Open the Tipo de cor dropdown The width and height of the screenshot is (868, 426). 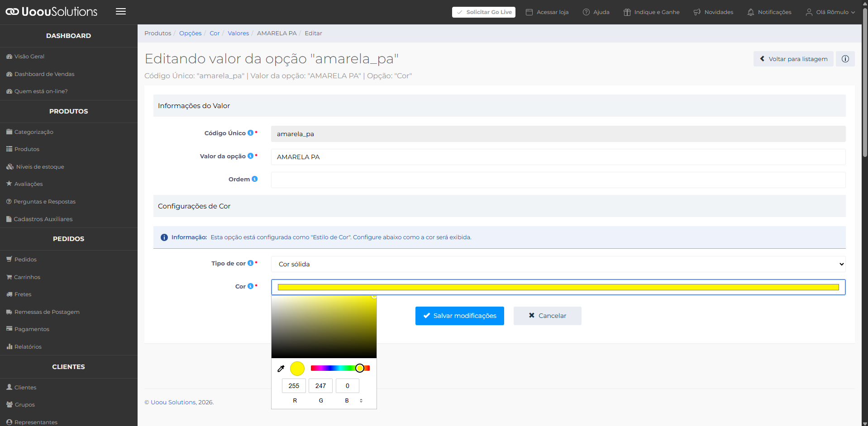tap(558, 264)
